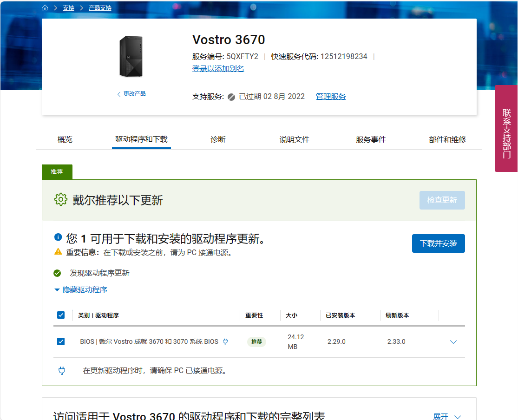Click the plug icon beside 在更新驱动程序时
Image resolution: width=518 pixels, height=420 pixels.
[x=62, y=370]
